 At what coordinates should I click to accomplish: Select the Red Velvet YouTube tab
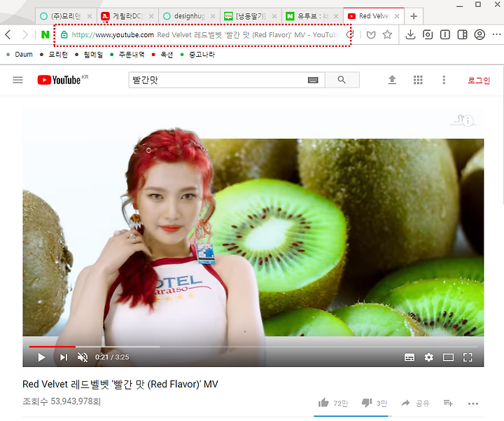(374, 16)
